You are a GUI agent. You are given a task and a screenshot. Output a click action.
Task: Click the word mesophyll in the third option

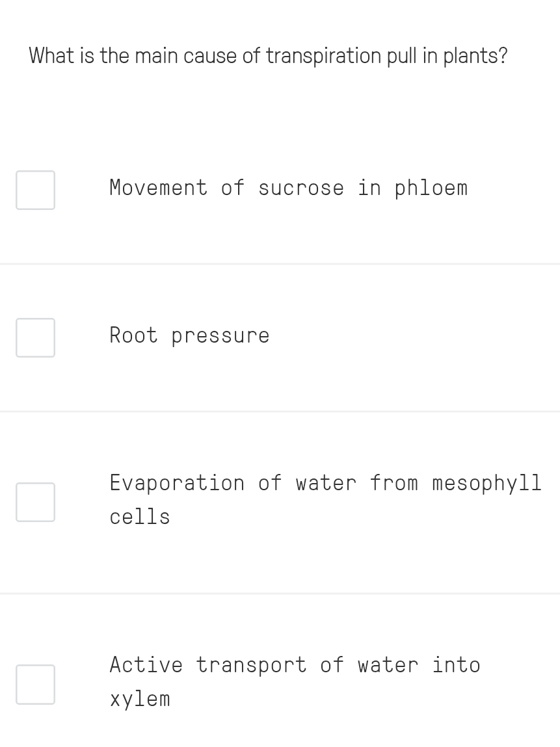click(485, 484)
